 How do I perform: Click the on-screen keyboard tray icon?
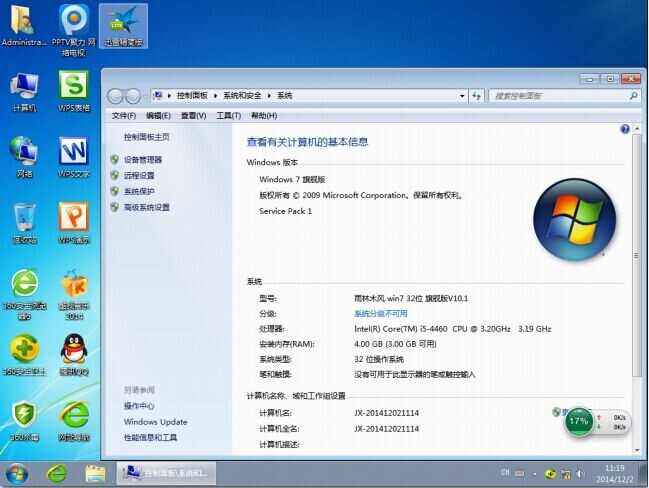point(520,473)
